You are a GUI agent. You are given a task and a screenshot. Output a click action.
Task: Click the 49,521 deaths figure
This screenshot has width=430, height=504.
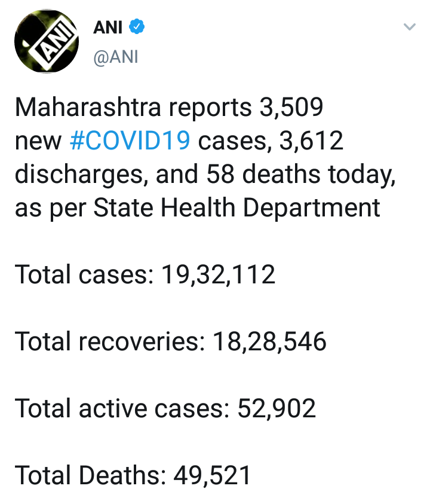212,476
